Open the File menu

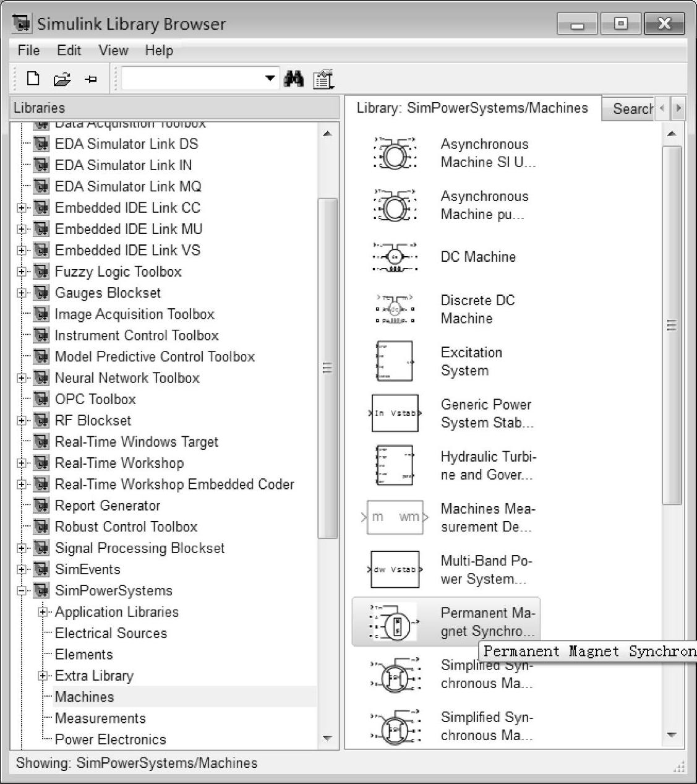point(28,50)
